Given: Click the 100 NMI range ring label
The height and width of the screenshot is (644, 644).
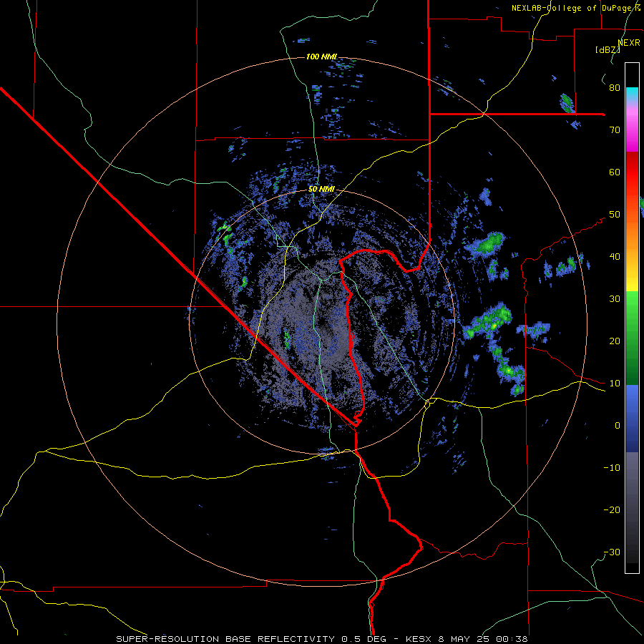Looking at the screenshot, I should [x=321, y=57].
